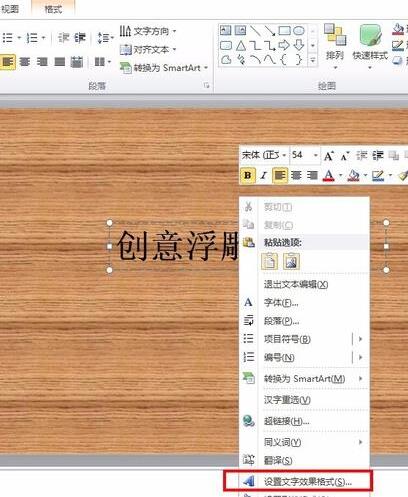The width and height of the screenshot is (408, 497).
Task: Click the numbered list icon in ribbon
Action: (x=32, y=38)
